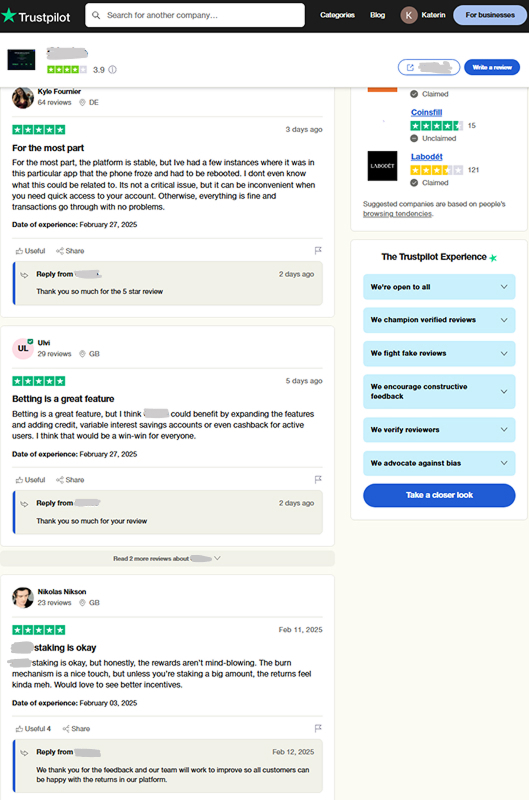The width and height of the screenshot is (529, 800).
Task: Open the rating info icon beside 3.9
Action: point(112,70)
